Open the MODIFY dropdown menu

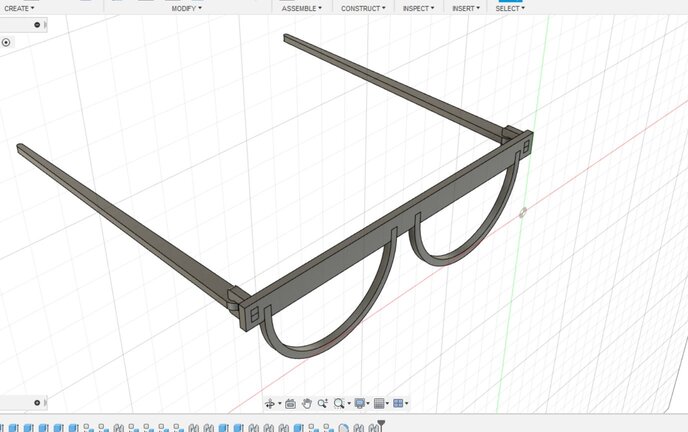(x=186, y=8)
